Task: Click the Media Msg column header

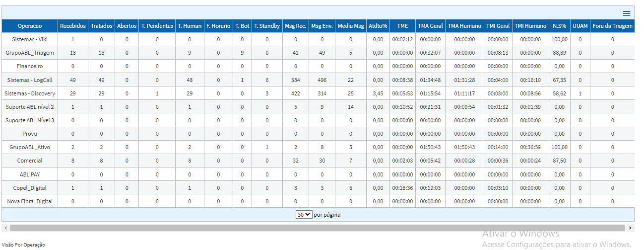Action: pos(351,26)
